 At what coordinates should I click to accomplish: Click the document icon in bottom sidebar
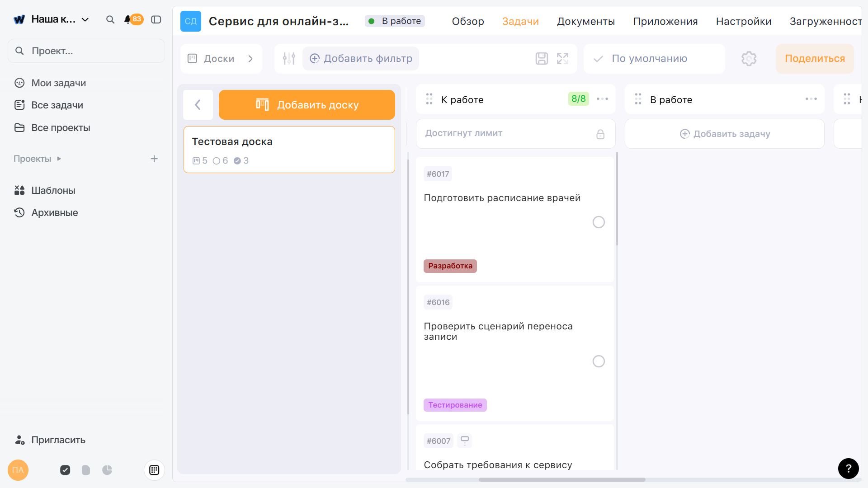tap(86, 470)
